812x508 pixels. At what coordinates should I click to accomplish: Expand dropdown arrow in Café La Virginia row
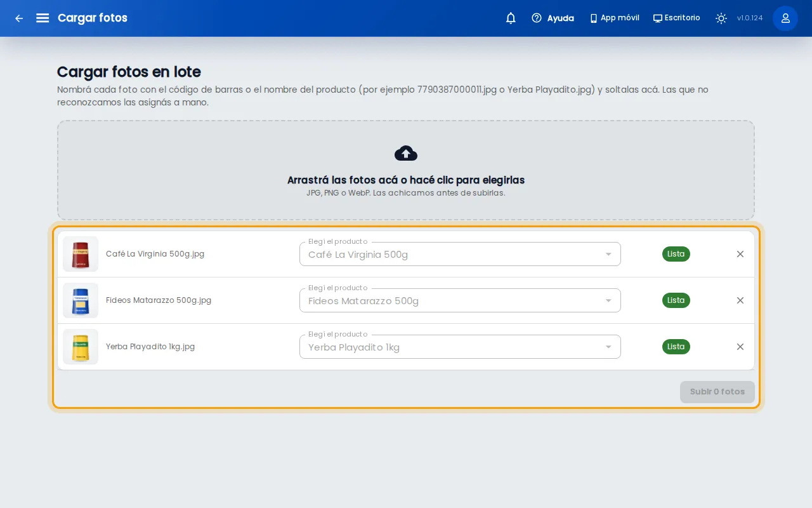pyautogui.click(x=608, y=255)
